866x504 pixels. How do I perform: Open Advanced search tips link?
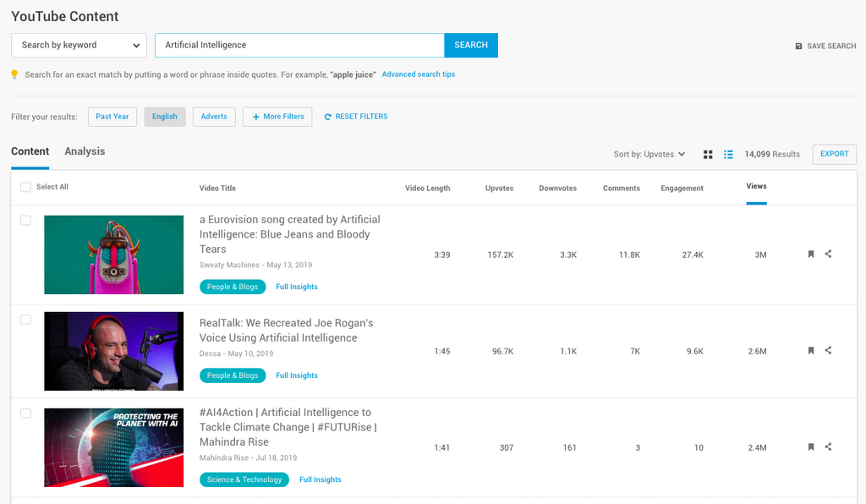[x=418, y=74]
